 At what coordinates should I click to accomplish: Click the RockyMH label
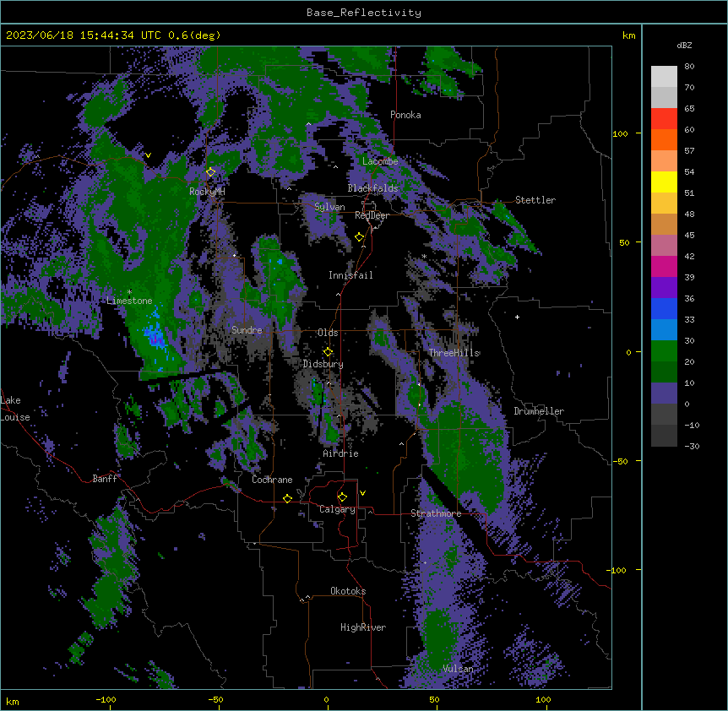click(x=207, y=192)
